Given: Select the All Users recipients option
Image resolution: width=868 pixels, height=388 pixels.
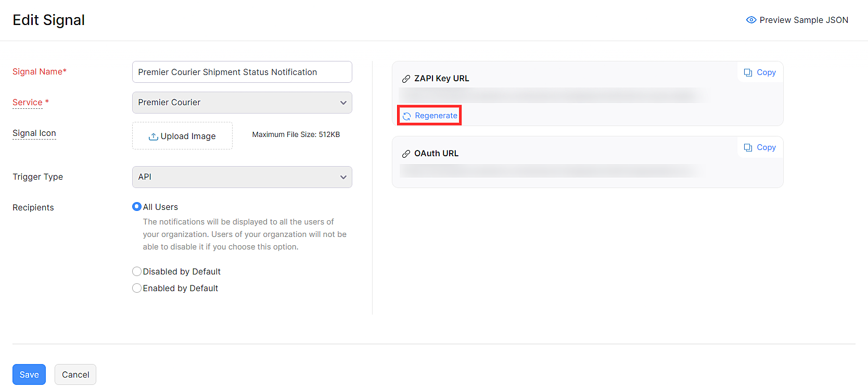Looking at the screenshot, I should coord(137,207).
